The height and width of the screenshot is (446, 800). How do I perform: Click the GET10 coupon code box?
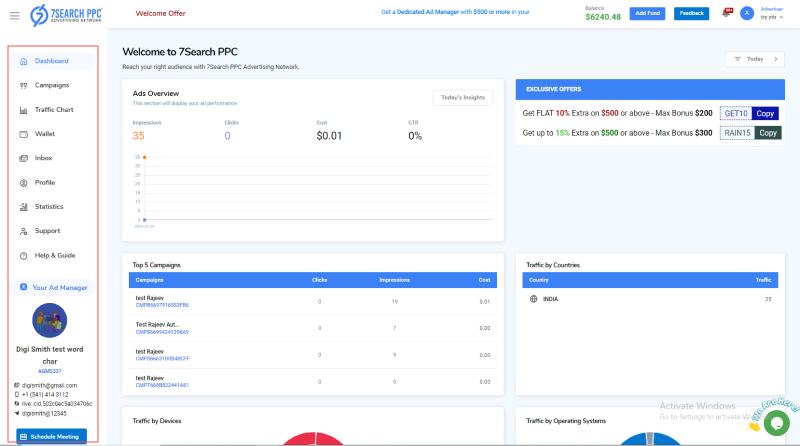coord(736,114)
